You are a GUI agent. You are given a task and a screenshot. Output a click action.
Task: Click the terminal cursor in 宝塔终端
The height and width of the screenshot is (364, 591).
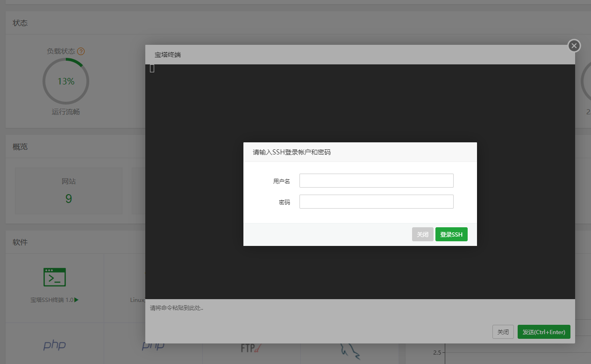pos(152,69)
